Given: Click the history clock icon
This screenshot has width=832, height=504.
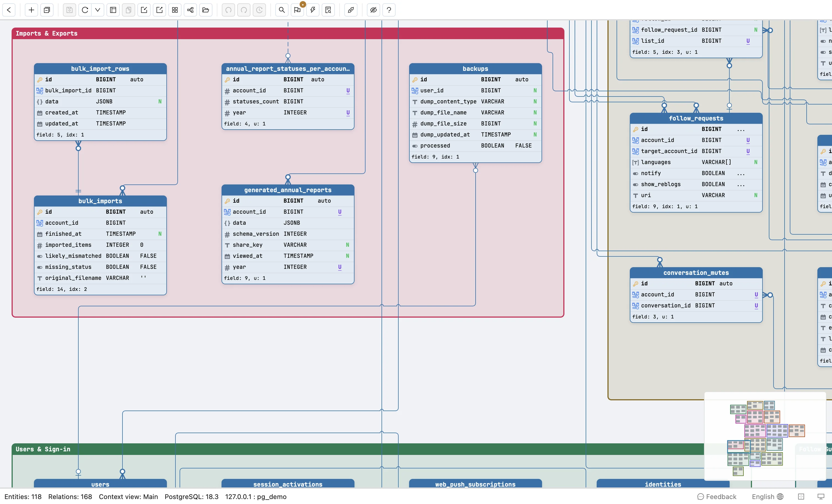Looking at the screenshot, I should [x=259, y=10].
